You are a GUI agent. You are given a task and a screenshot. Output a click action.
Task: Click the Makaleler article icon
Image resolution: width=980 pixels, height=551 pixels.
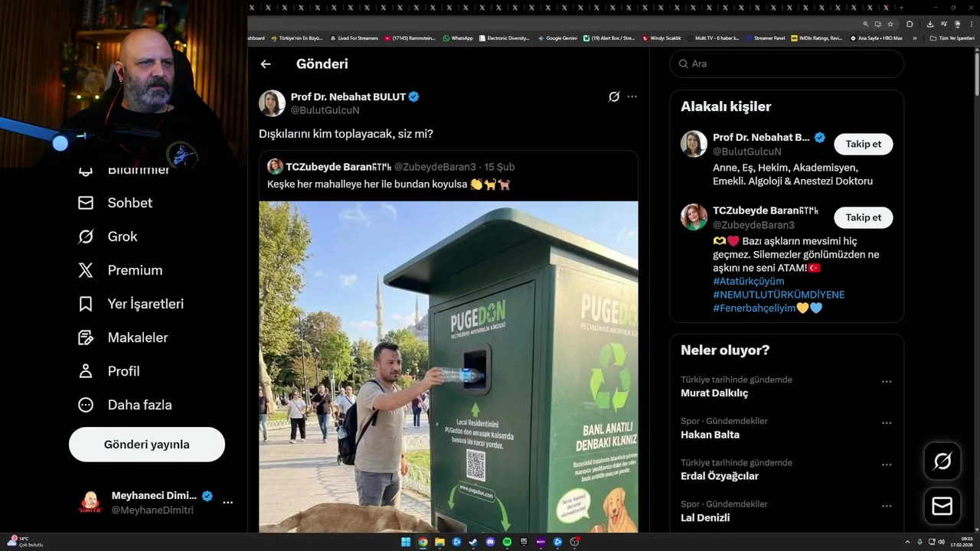coord(86,337)
